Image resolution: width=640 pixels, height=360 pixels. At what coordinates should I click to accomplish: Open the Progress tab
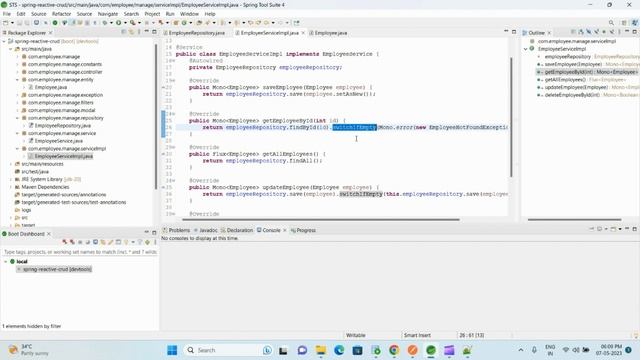tap(303, 230)
